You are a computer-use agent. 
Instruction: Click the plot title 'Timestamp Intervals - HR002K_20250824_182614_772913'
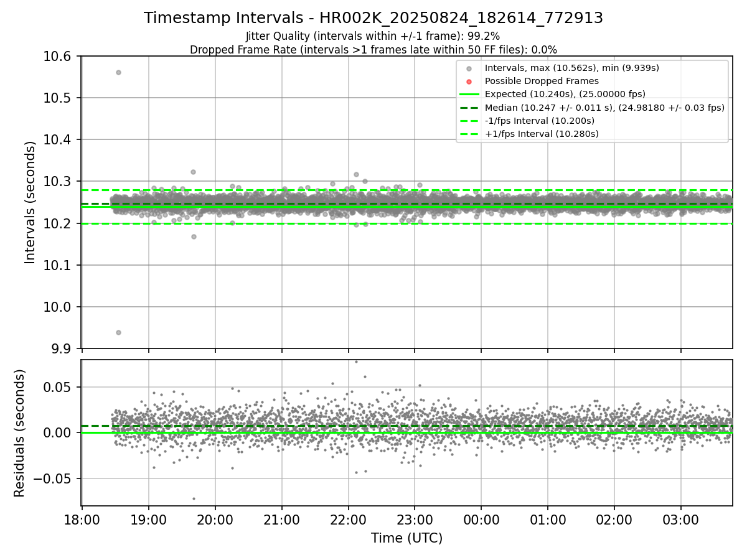(374, 18)
